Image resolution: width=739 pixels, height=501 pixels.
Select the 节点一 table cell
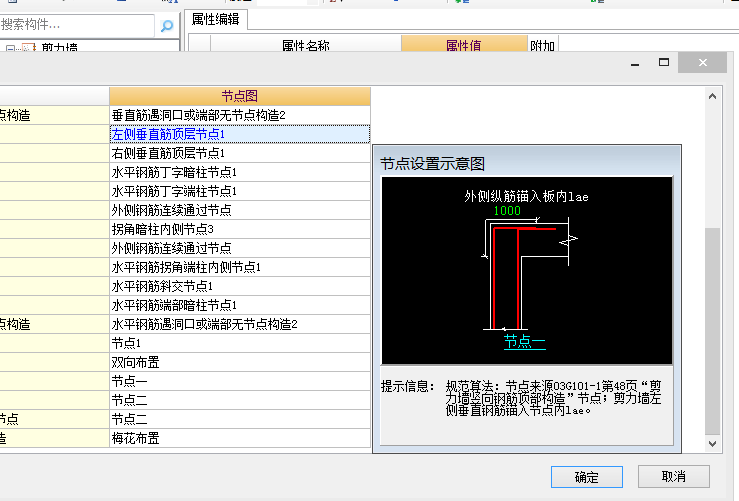[240, 381]
